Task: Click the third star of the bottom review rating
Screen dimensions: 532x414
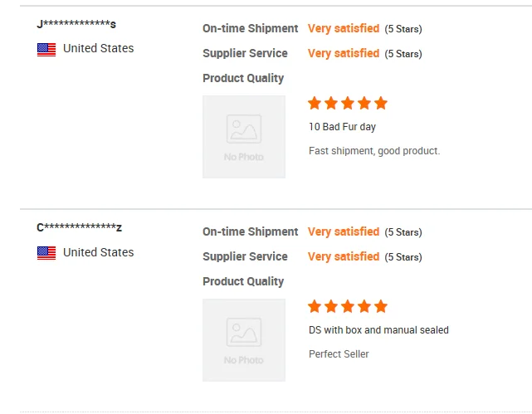Action: pyautogui.click(x=348, y=306)
